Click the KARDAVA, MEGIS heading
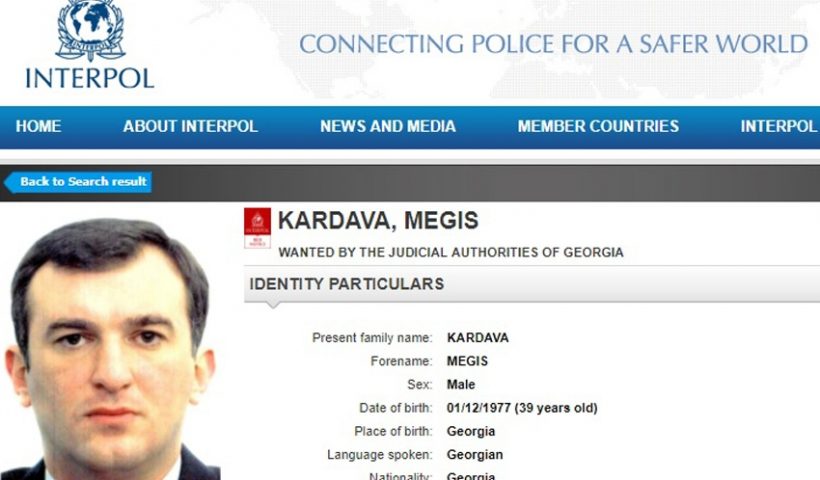 point(378,220)
